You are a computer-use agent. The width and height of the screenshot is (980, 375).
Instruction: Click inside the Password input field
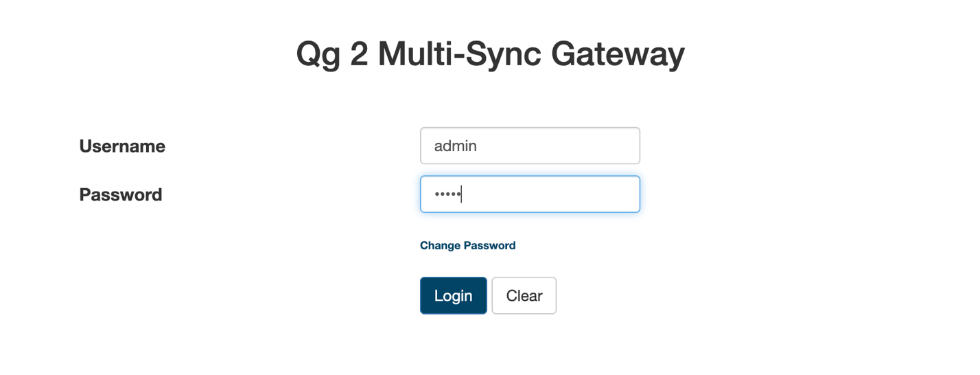[x=530, y=194]
